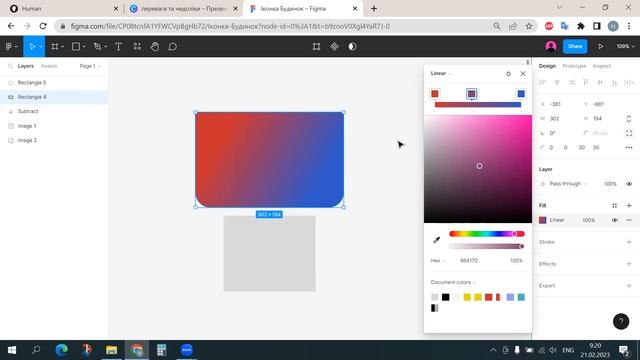The height and width of the screenshot is (360, 640).
Task: Click the user avatar in toolbar
Action: [551, 47]
